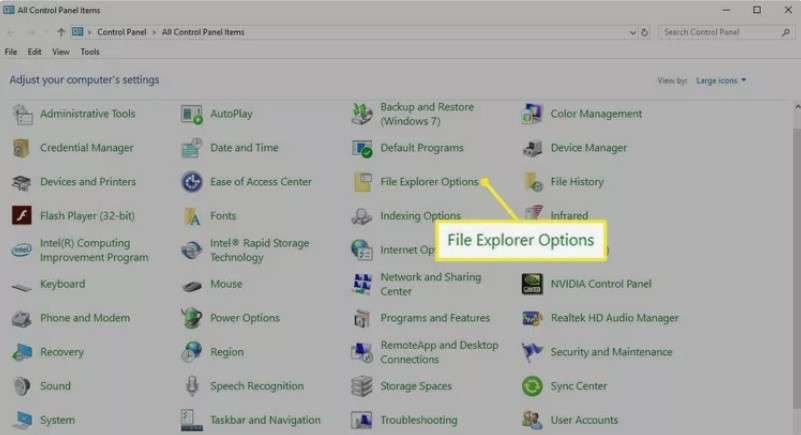801x435 pixels.
Task: Click All Control Panel Items breadcrumb
Action: [x=203, y=32]
